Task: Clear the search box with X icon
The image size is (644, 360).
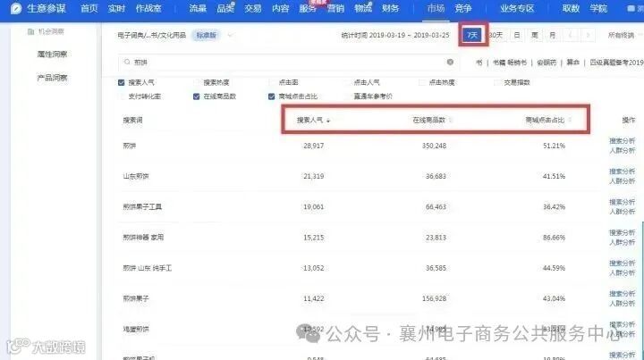Action: (x=450, y=62)
